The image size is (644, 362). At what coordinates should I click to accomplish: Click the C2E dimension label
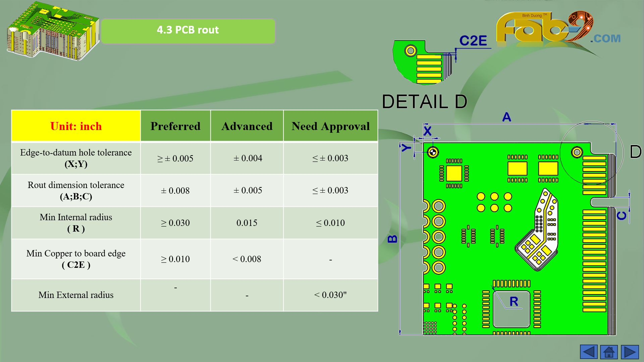click(473, 41)
